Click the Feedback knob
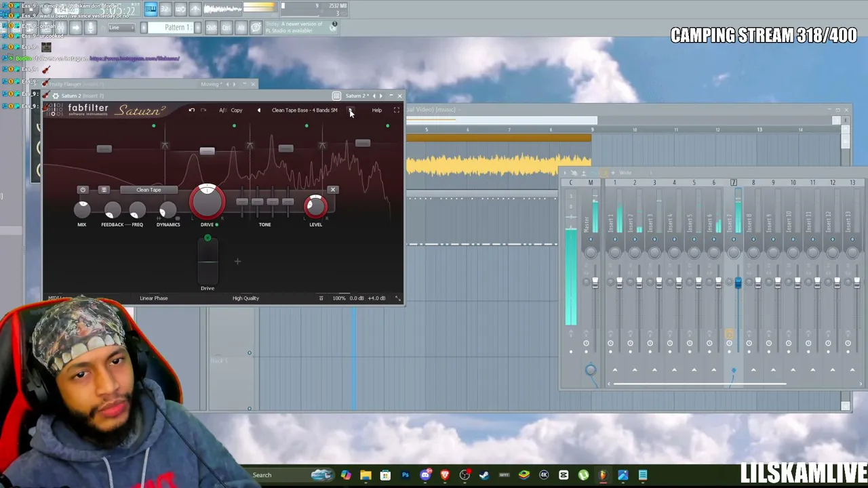Image resolution: width=868 pixels, height=488 pixels. pyautogui.click(x=113, y=211)
